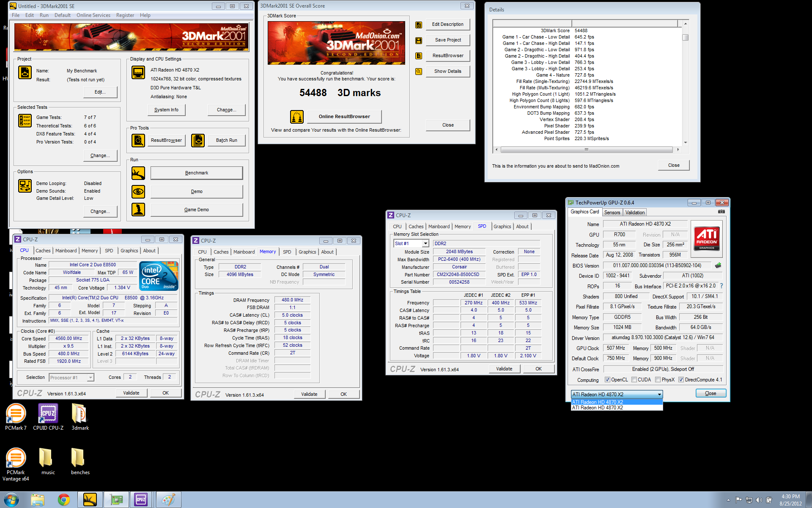
Task: Switch to the Validation tab in GPU-Z
Action: point(635,213)
